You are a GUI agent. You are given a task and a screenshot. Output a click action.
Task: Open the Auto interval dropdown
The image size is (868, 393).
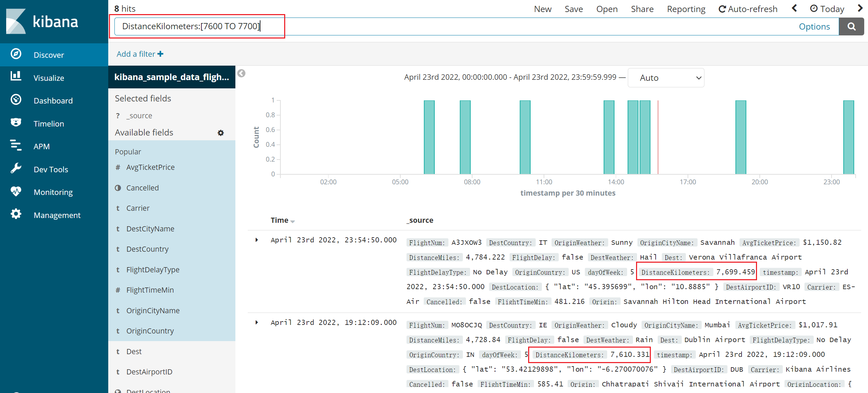(x=666, y=78)
